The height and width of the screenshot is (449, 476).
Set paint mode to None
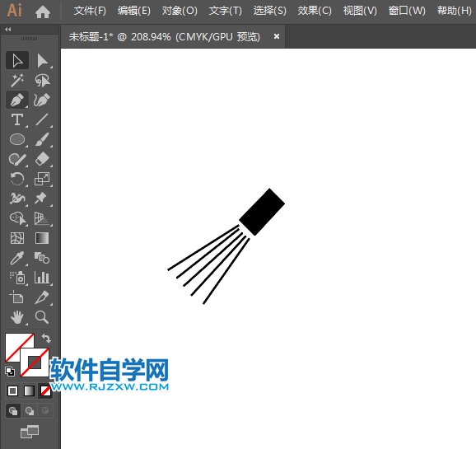coord(45,391)
